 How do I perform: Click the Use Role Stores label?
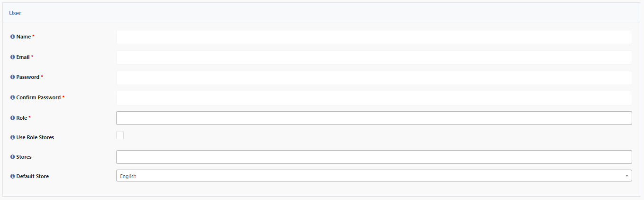(35, 137)
